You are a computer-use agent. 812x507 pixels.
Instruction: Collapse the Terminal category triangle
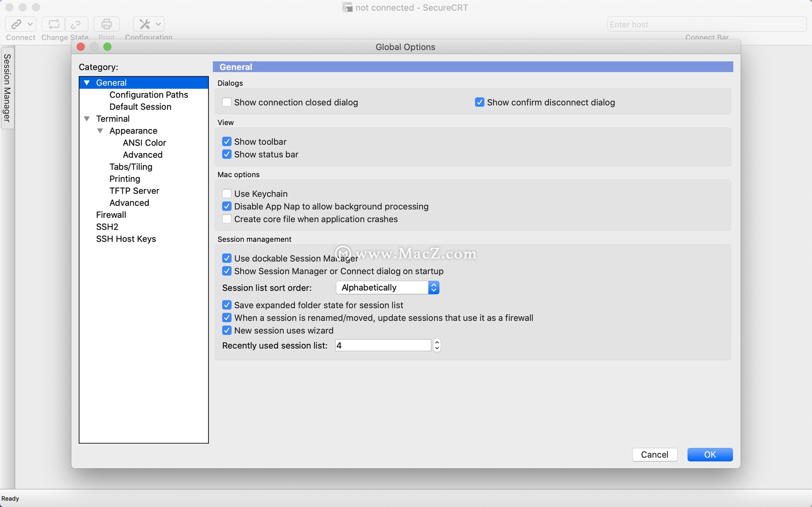87,119
